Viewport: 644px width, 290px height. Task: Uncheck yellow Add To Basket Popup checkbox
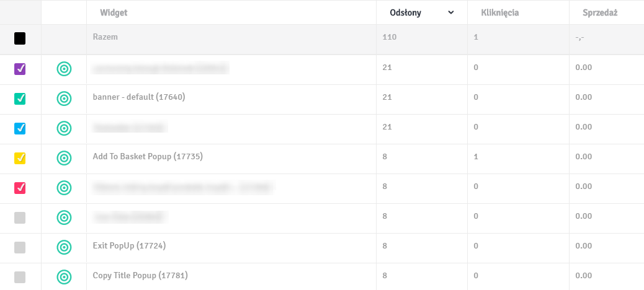click(20, 159)
